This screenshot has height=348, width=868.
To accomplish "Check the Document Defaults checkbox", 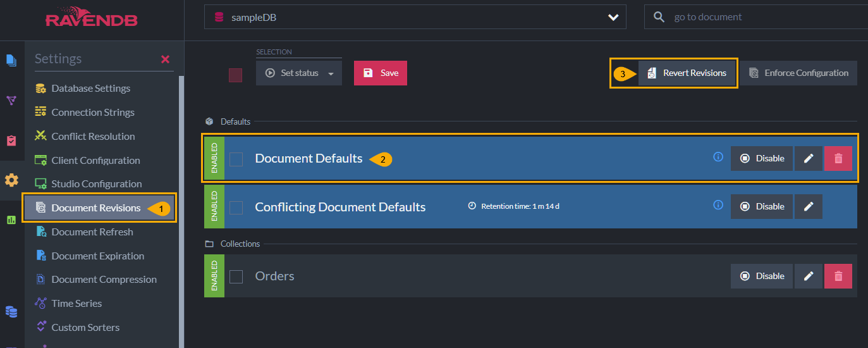I will (236, 159).
